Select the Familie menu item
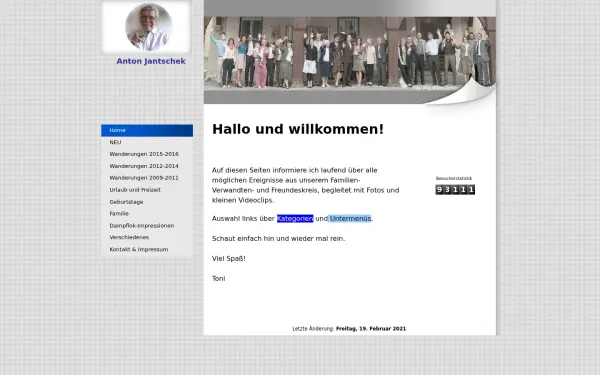 tap(147, 214)
